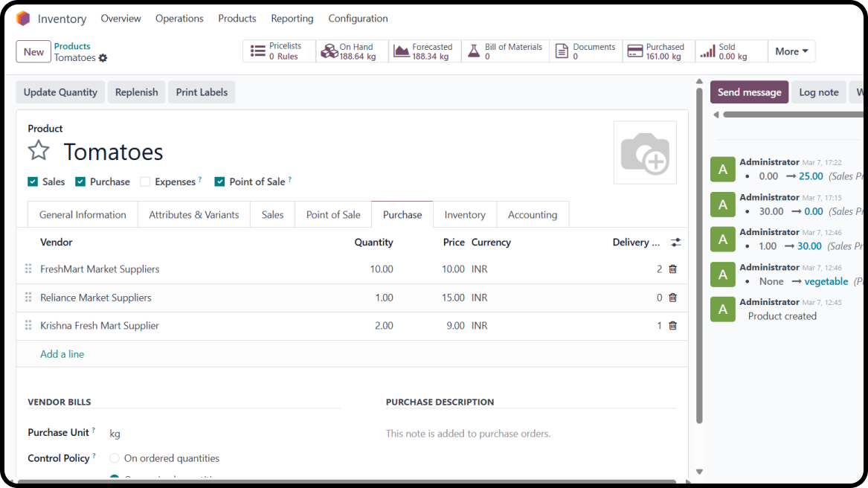Image resolution: width=868 pixels, height=488 pixels.
Task: Click the Inventory app logo icon
Action: click(x=23, y=19)
